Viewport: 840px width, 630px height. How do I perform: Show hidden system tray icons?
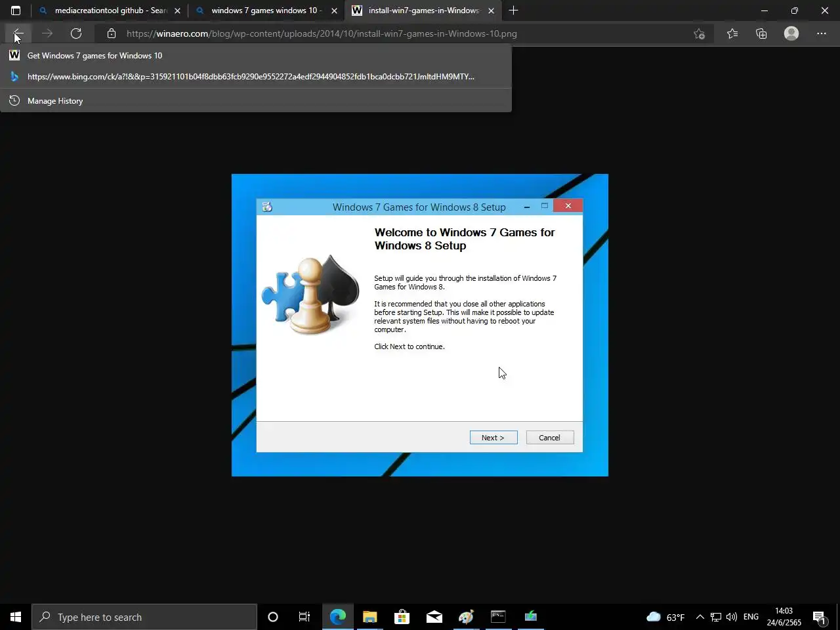700,617
